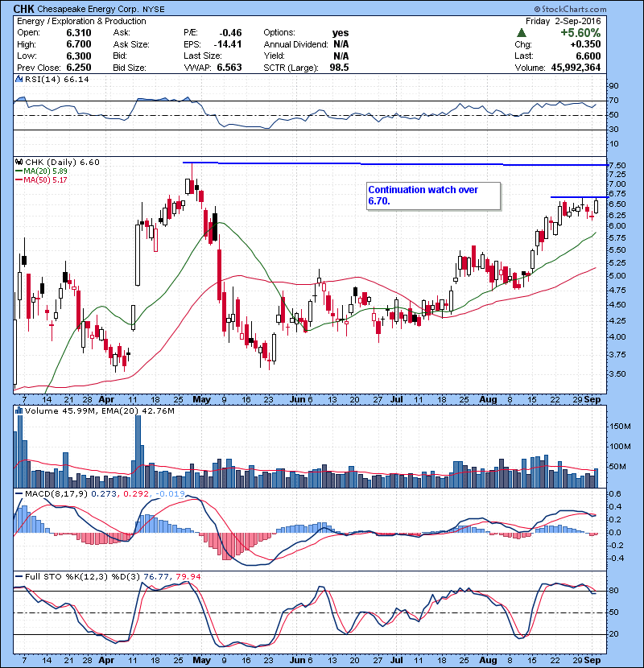This screenshot has width=644, height=668.
Task: Click the green up-triangle change indicator
Action: 521,33
